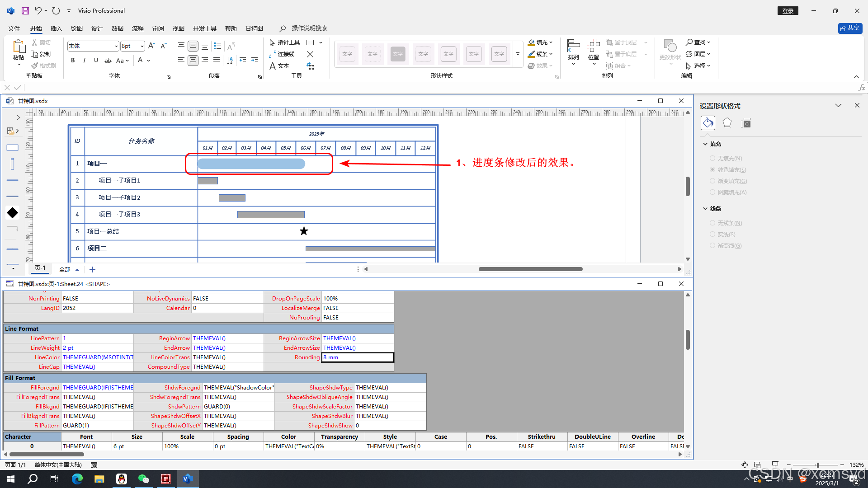Select the black diamond shape stencil
The image size is (868, 488).
(x=13, y=212)
